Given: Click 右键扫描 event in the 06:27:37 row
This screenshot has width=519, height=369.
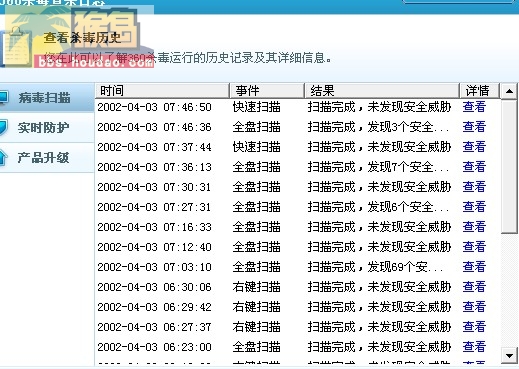Looking at the screenshot, I should click(x=256, y=327).
